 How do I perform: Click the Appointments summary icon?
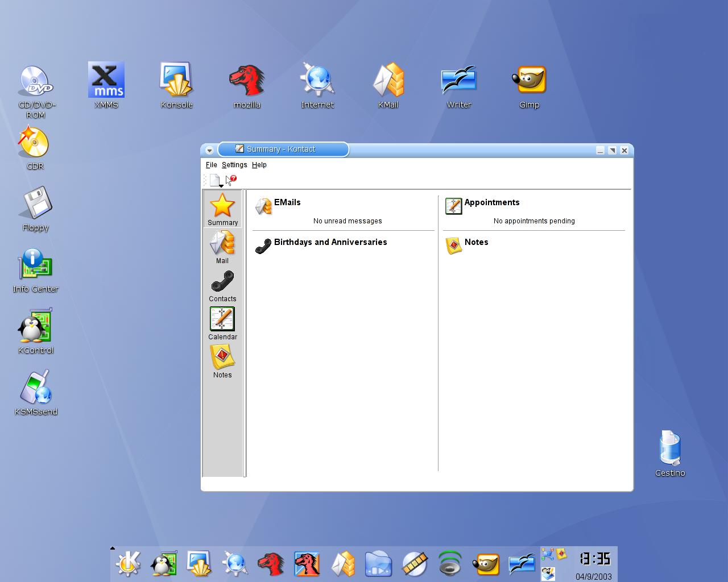(453, 206)
